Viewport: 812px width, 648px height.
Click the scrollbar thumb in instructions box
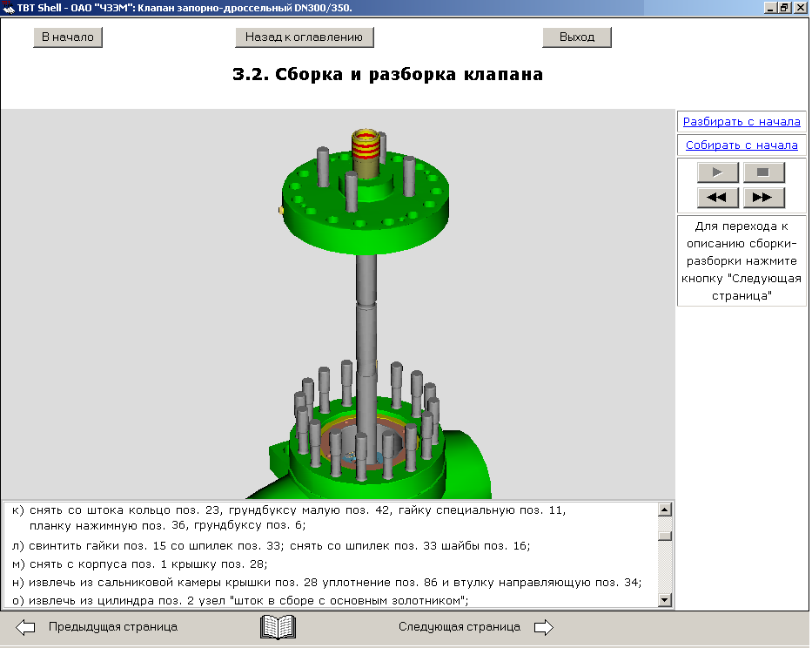coord(664,536)
